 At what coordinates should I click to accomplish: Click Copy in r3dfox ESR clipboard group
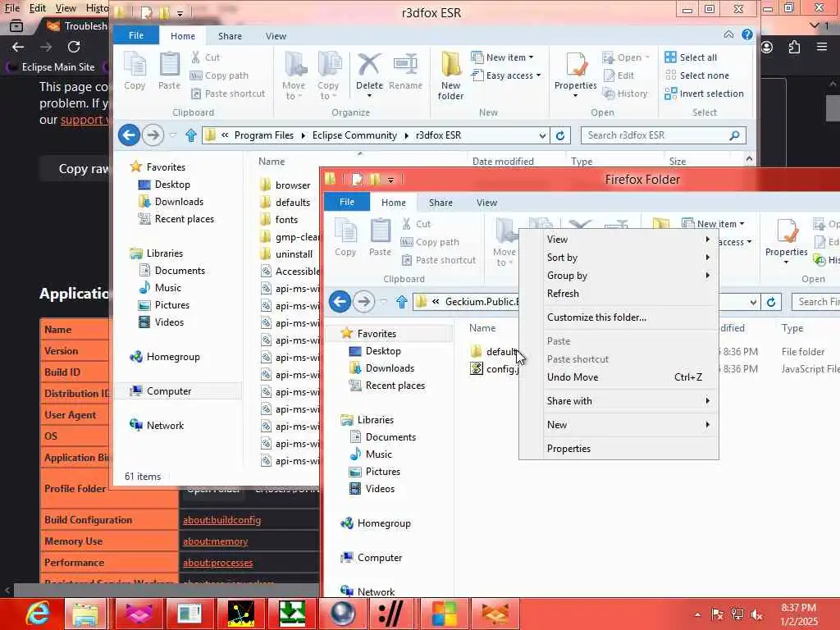(135, 72)
